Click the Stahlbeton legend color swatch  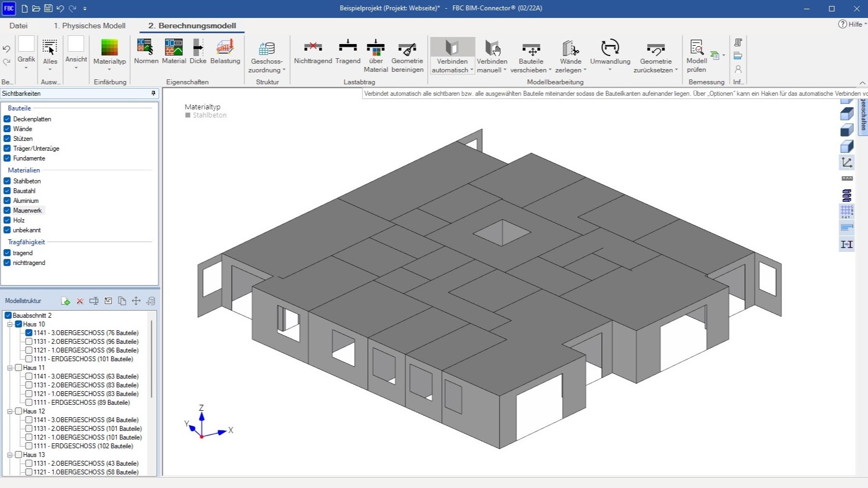coord(188,115)
